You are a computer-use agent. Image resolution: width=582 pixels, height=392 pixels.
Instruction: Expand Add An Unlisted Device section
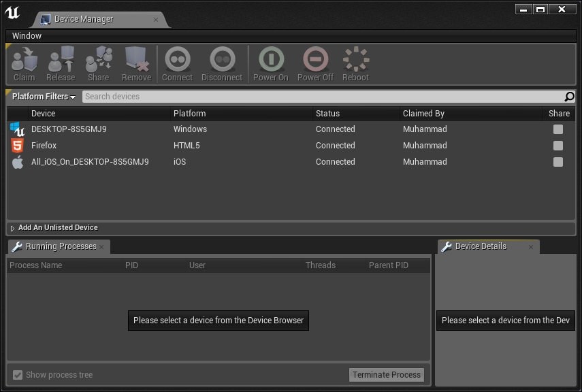click(12, 228)
